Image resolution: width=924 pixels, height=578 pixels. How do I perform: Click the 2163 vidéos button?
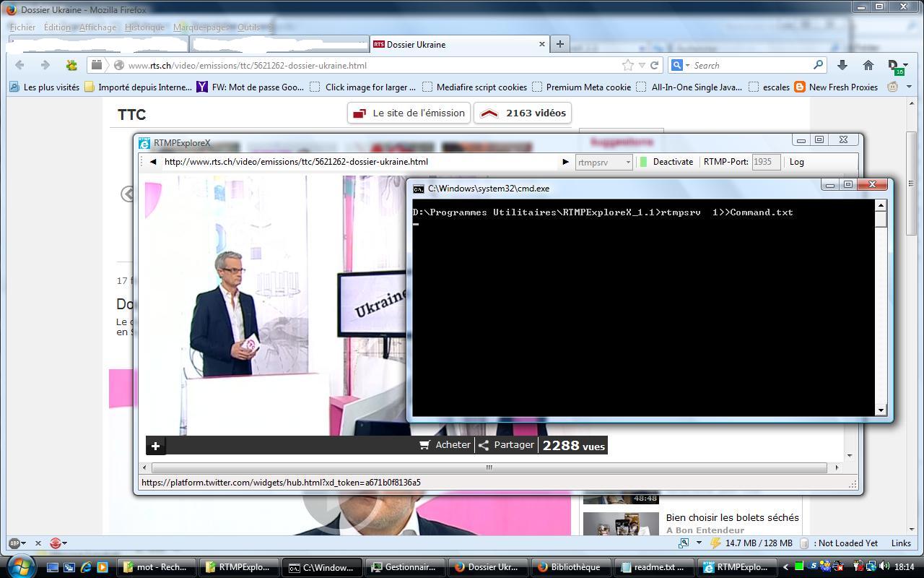(x=523, y=113)
